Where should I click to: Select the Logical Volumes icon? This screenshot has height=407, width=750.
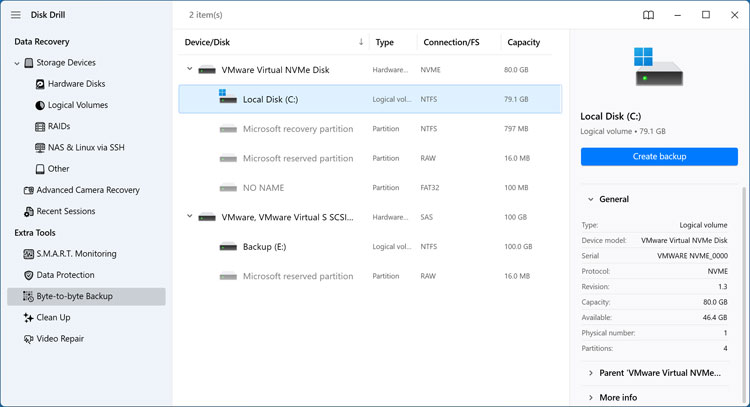(x=40, y=105)
